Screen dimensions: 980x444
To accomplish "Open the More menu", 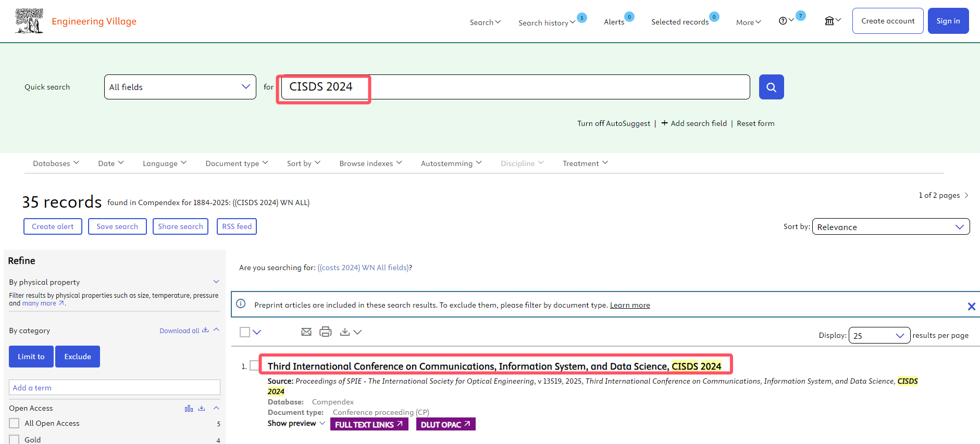I will 749,22.
